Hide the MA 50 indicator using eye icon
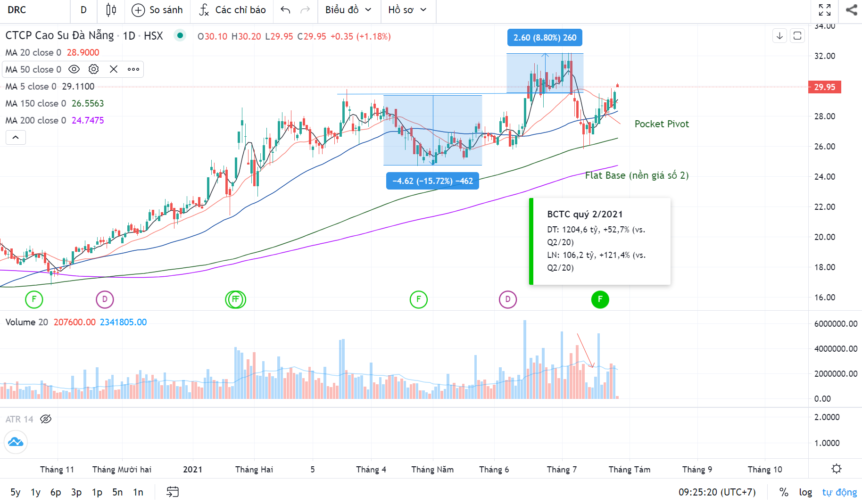This screenshot has height=504, width=862. click(74, 69)
